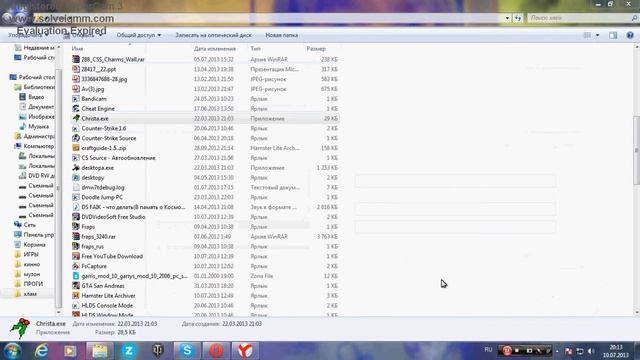Select the Counter-Strike Source shortcut icon
Viewport: 640px width, 360px height.
(76, 138)
